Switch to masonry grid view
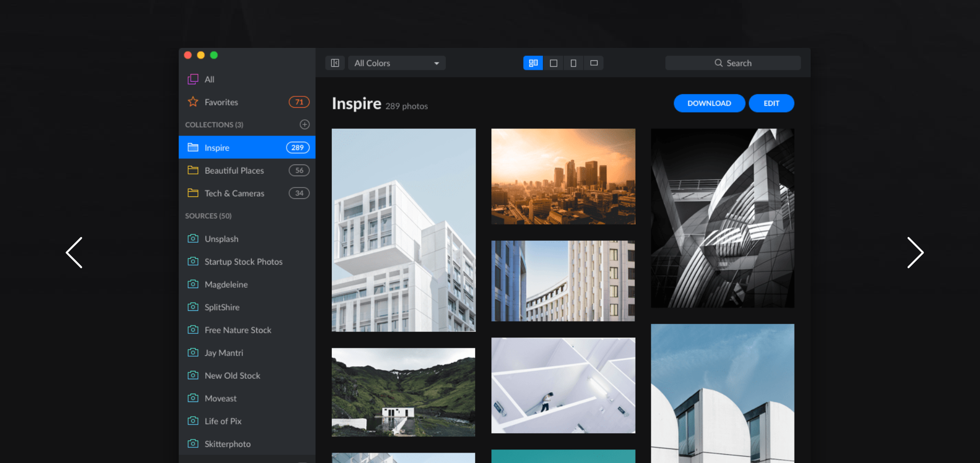 click(533, 63)
